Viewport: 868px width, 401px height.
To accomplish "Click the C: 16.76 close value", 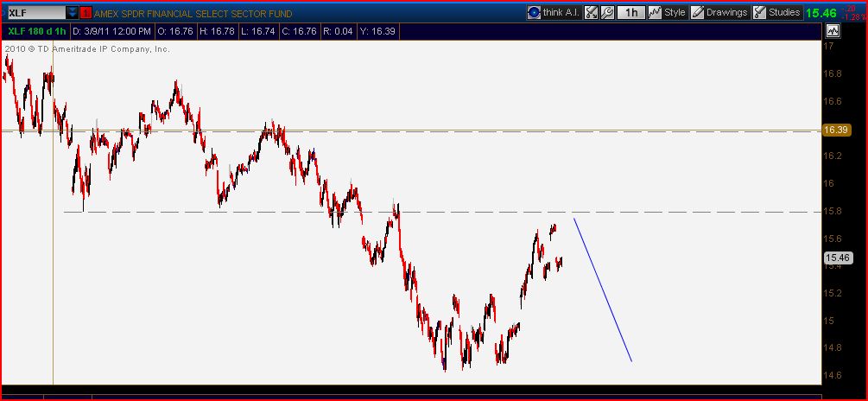I will pos(299,32).
